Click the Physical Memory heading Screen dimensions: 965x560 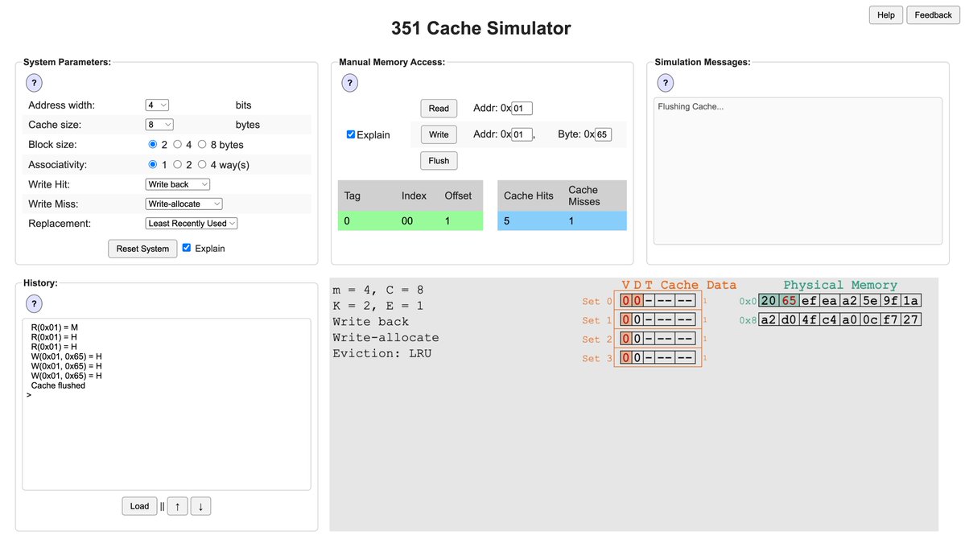pyautogui.click(x=840, y=285)
